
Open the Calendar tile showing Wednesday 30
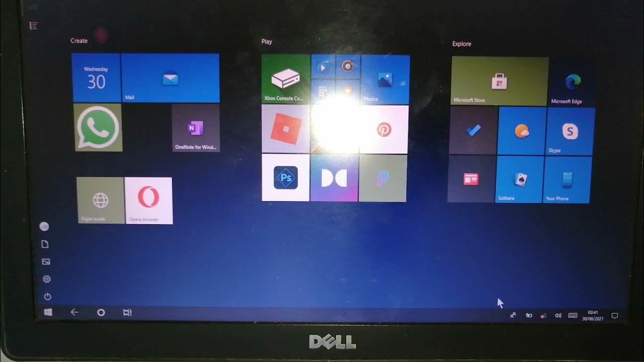tap(96, 78)
